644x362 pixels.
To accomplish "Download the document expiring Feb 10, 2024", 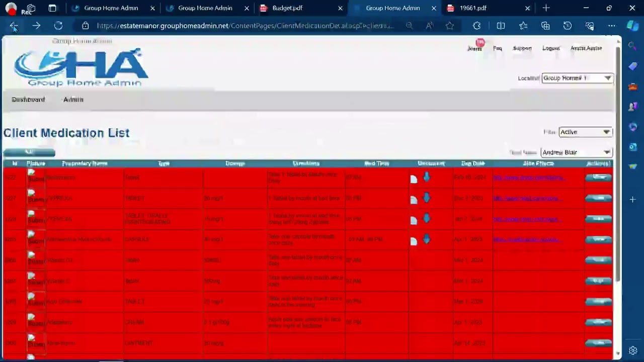I will pos(427,177).
